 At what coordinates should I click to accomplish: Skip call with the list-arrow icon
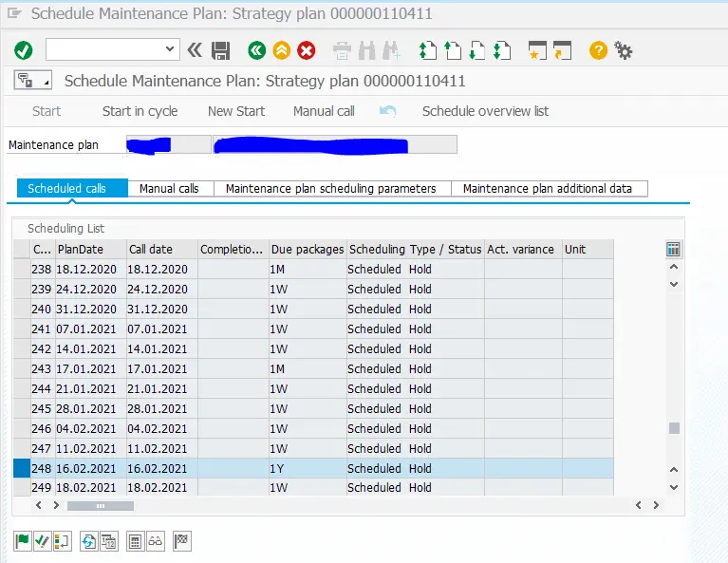[63, 541]
